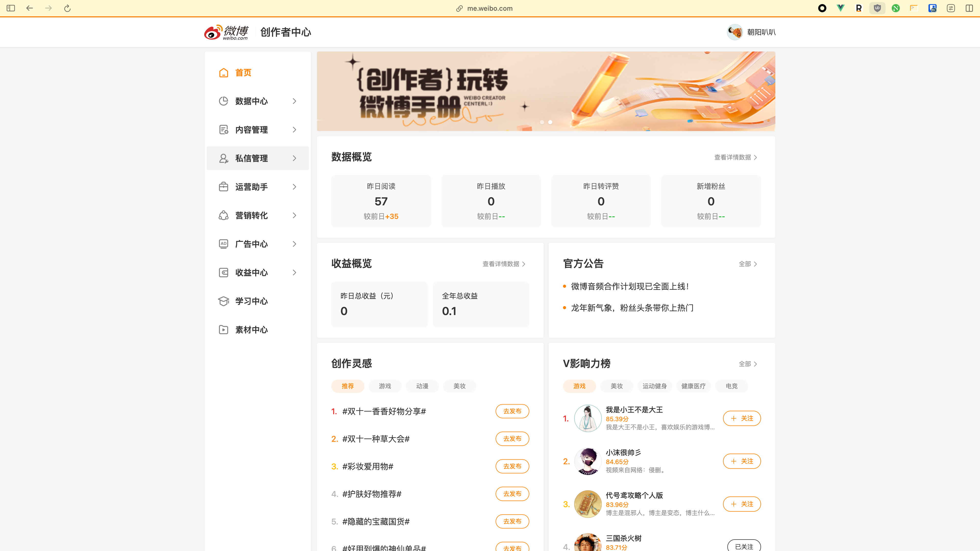The height and width of the screenshot is (551, 980).
Task: Expand the 营销转化 chevron
Action: [295, 215]
